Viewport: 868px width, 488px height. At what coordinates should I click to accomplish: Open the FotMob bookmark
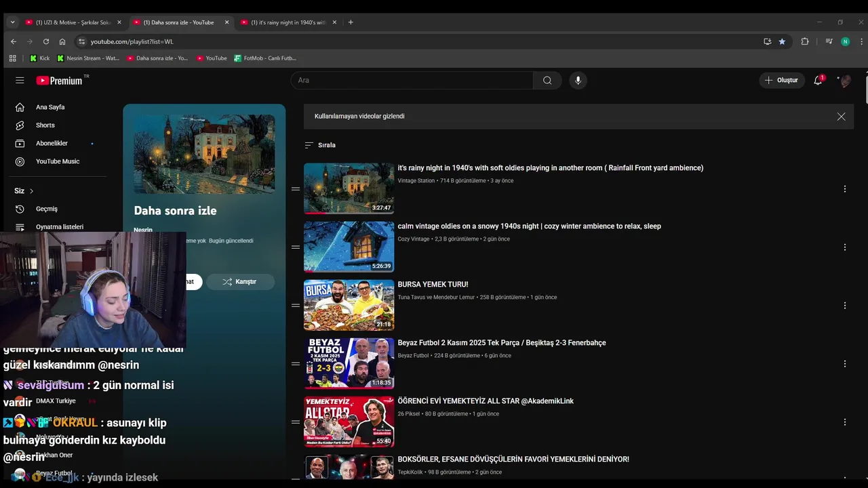tap(265, 58)
